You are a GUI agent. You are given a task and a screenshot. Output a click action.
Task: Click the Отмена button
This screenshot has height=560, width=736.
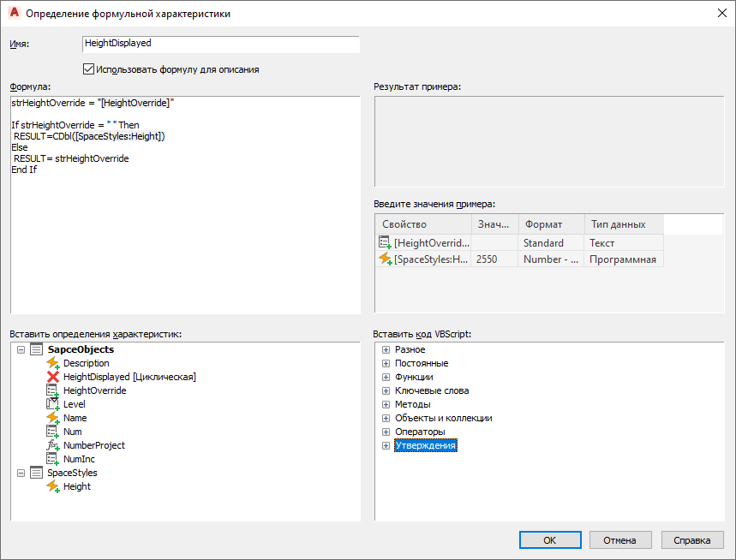point(619,540)
